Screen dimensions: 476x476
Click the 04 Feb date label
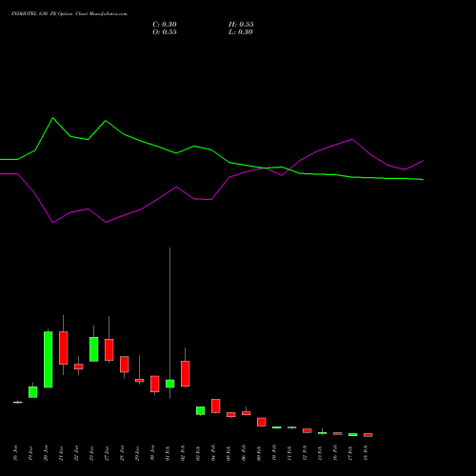(214, 453)
